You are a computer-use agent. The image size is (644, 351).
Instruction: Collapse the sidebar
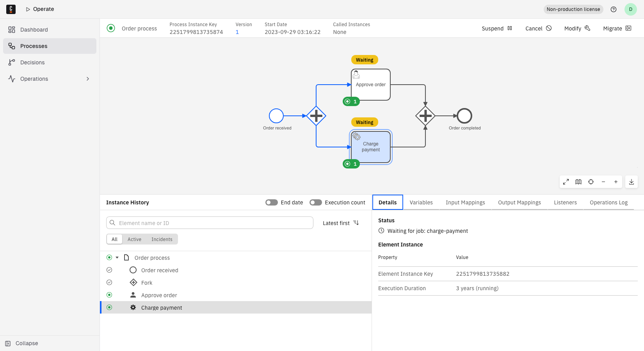(50, 343)
